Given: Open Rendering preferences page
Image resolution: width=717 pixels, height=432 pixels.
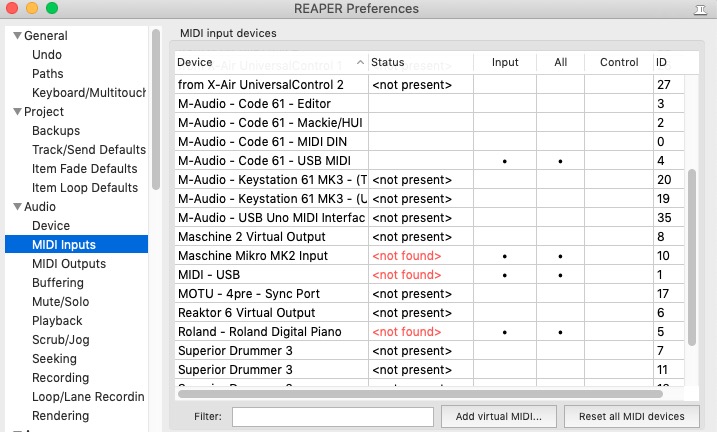Looking at the screenshot, I should coord(60,416).
